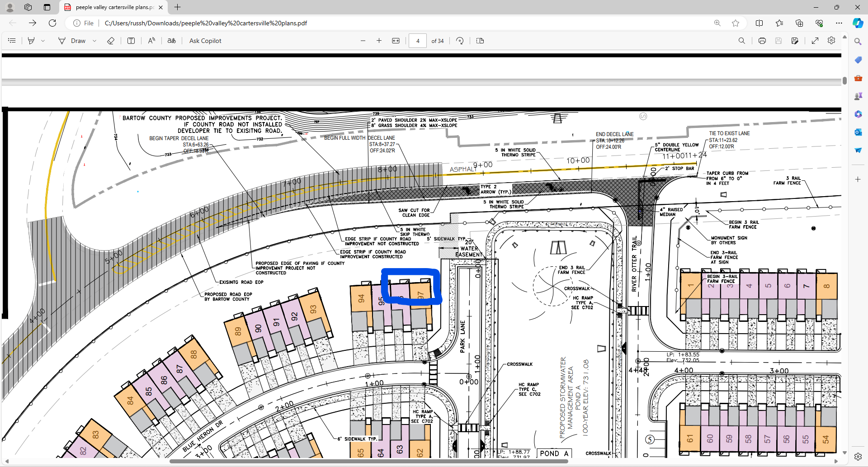Click the BLUE HERON DR street label
868x467 pixels.
[x=203, y=436]
